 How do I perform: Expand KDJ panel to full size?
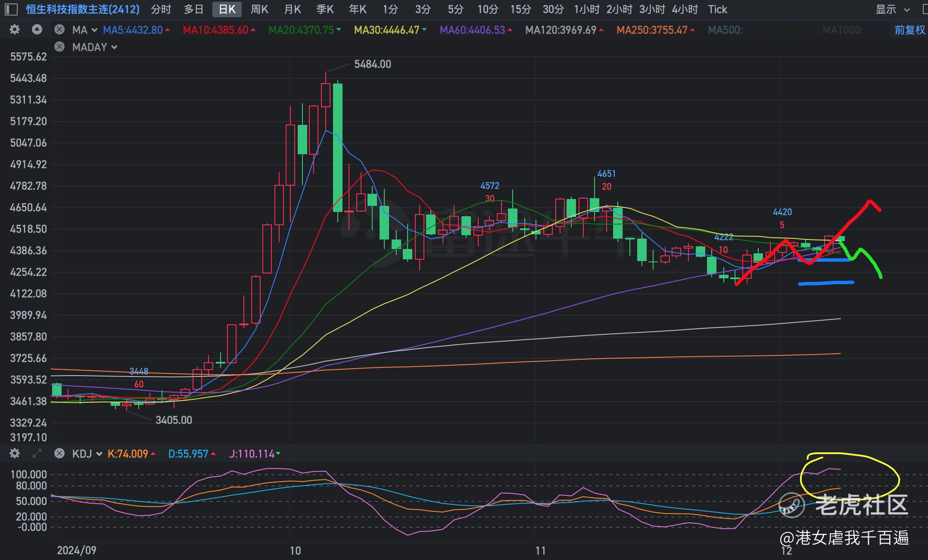[37, 454]
